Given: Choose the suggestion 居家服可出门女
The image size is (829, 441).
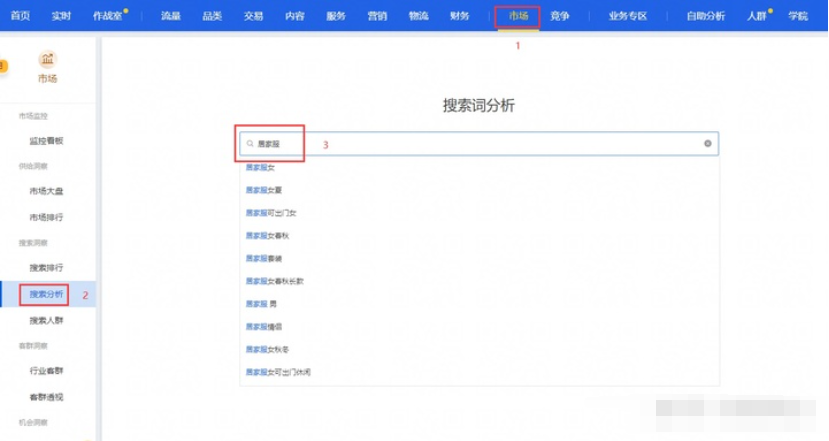Looking at the screenshot, I should pyautogui.click(x=271, y=213).
